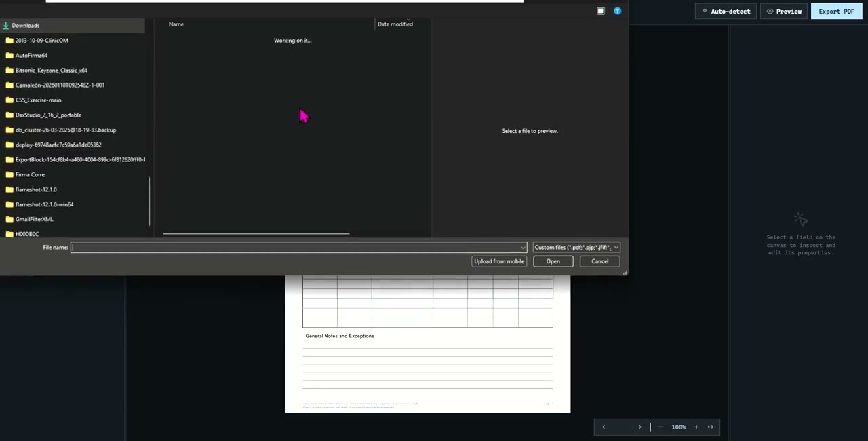Click the folder icon beside CSS_Exercise-main
This screenshot has width=868, height=441.
point(9,100)
